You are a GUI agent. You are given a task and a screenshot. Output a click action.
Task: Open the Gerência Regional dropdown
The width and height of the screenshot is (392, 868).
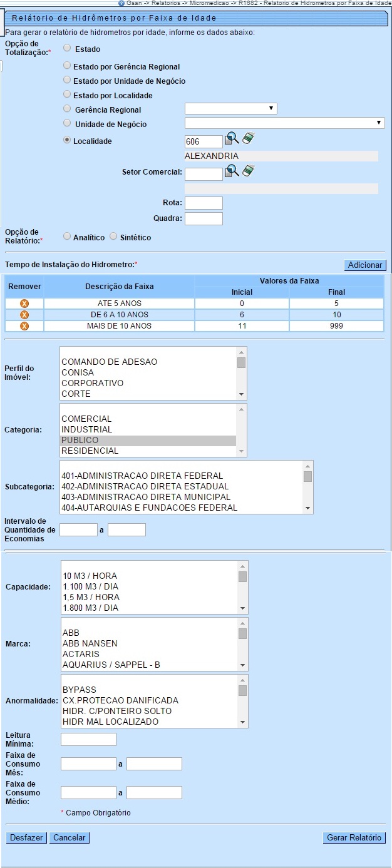point(230,109)
